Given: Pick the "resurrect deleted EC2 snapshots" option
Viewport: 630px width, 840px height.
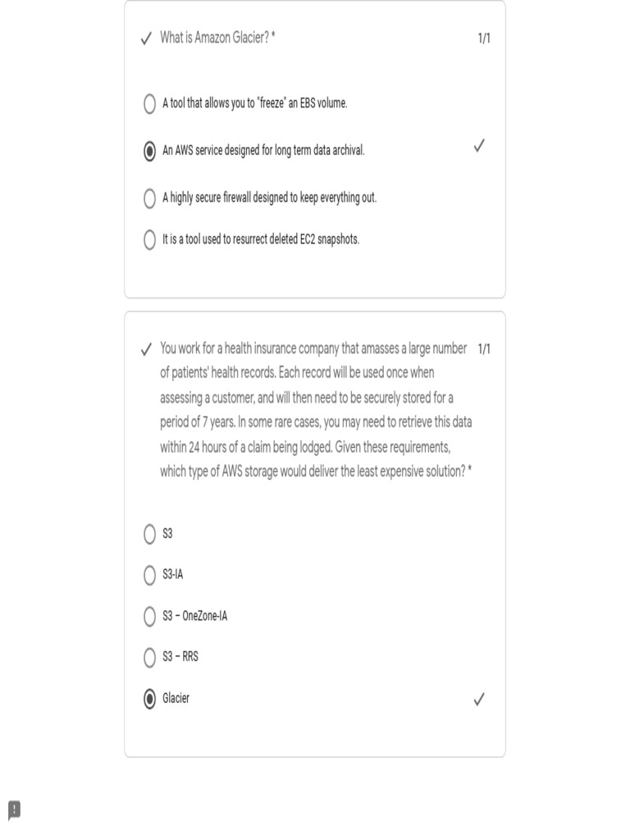Looking at the screenshot, I should (x=149, y=240).
